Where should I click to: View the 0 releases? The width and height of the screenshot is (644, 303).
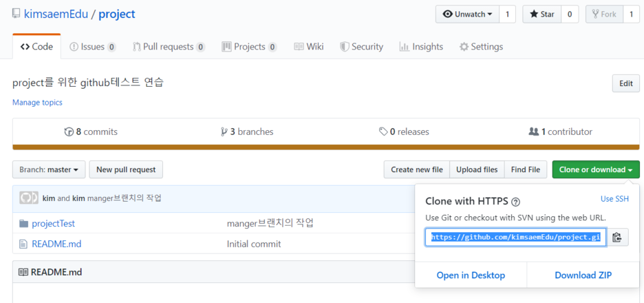(x=404, y=132)
